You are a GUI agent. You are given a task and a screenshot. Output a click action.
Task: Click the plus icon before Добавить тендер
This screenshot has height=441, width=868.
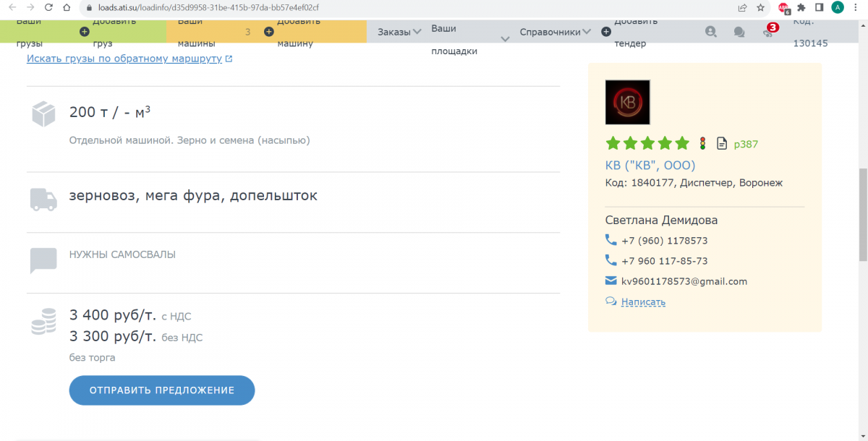tap(606, 32)
